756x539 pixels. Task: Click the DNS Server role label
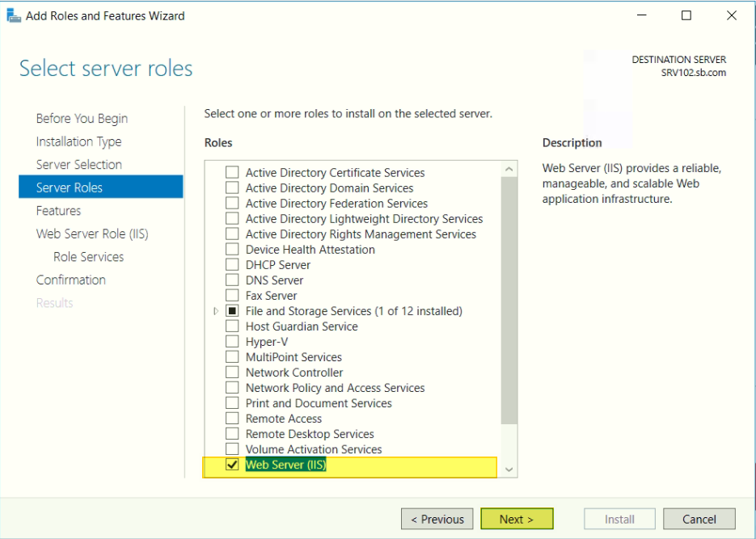tap(274, 280)
